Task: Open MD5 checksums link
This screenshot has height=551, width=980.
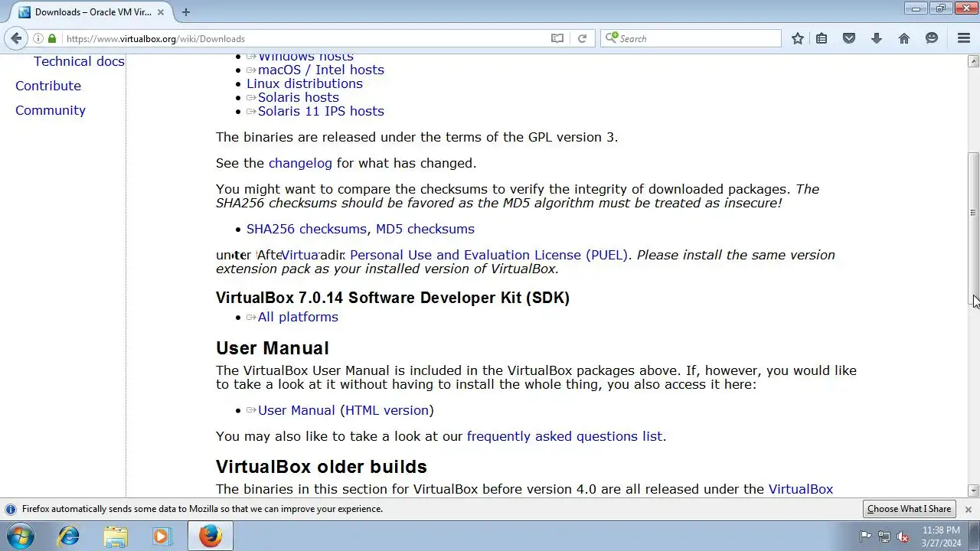Action: 425,229
